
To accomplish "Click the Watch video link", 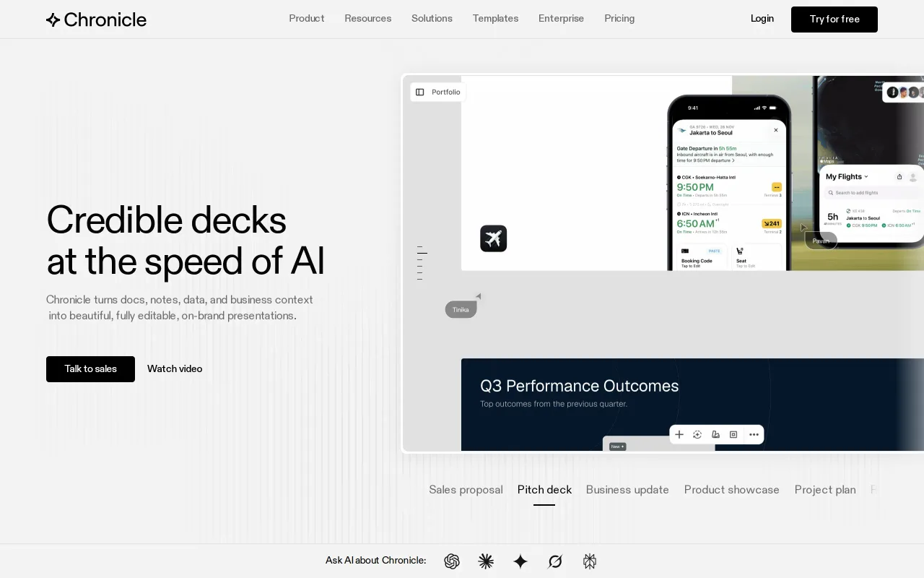I will [175, 369].
